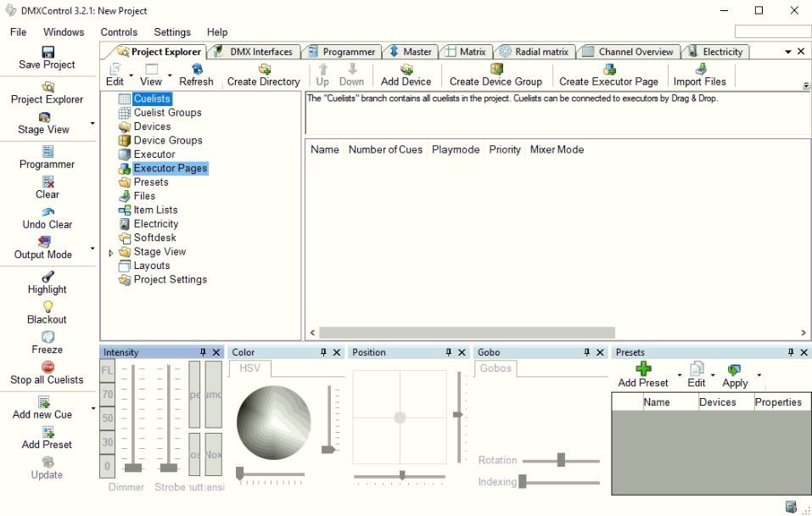Select Executor Pages in project tree
This screenshot has height=516, width=812.
coord(170,168)
